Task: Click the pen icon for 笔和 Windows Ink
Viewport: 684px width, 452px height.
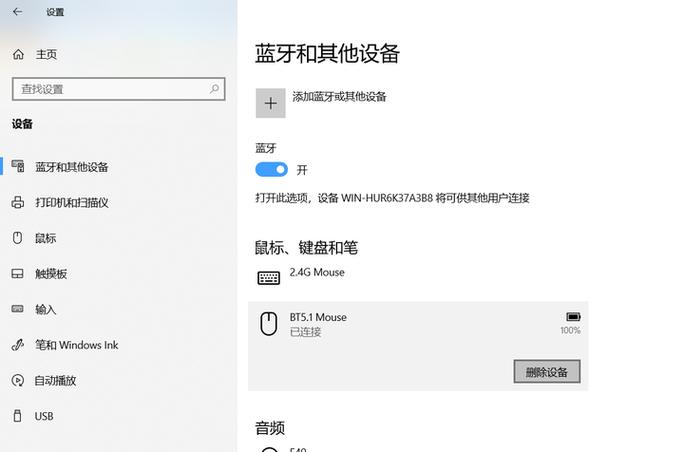Action: pyautogui.click(x=17, y=345)
